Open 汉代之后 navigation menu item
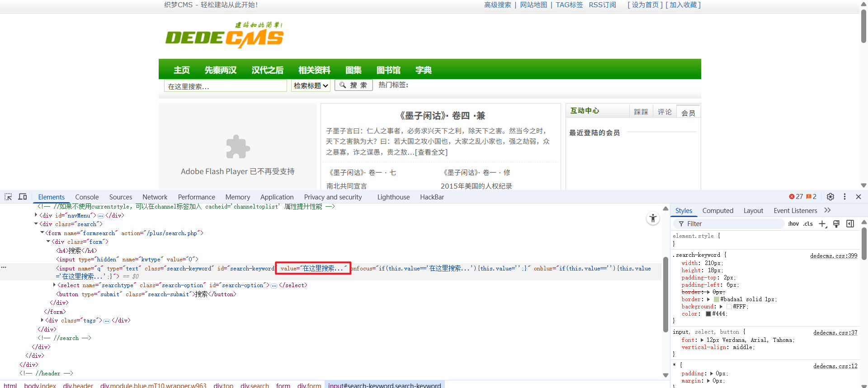868x388 pixels. pos(268,70)
